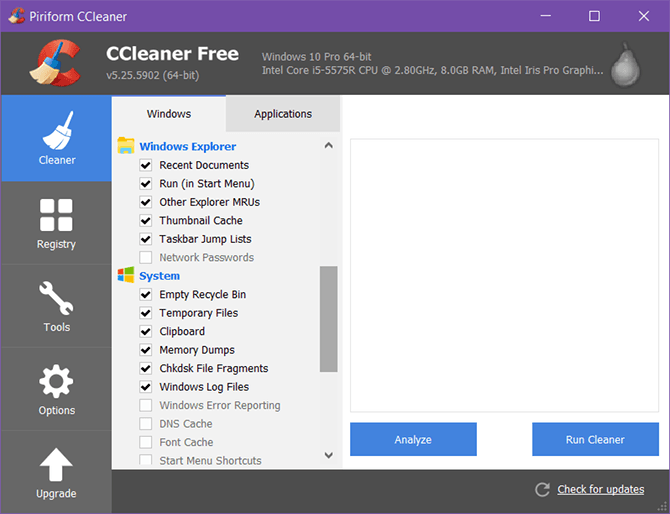Enable Network Passwords checkbox
670x514 pixels.
point(146,257)
